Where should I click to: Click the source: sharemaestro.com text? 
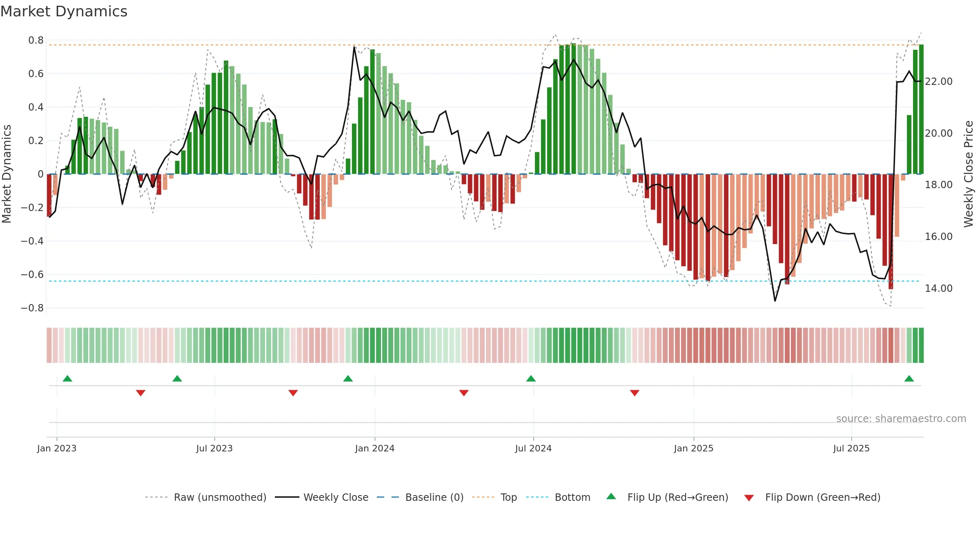[x=901, y=419]
